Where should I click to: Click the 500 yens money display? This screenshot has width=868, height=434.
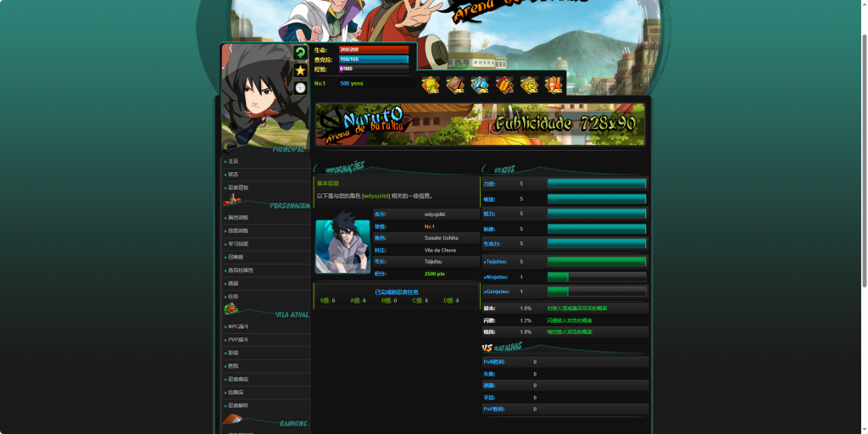(352, 84)
